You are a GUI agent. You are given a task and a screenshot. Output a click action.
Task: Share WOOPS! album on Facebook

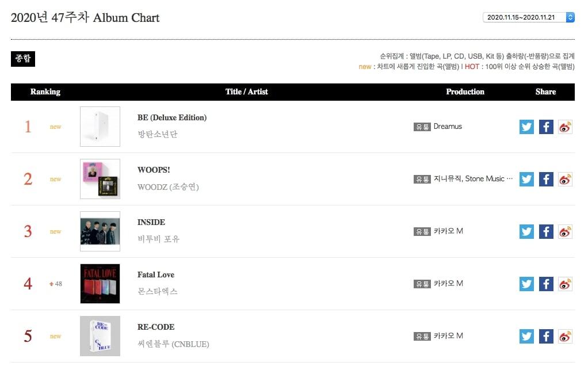tap(546, 179)
